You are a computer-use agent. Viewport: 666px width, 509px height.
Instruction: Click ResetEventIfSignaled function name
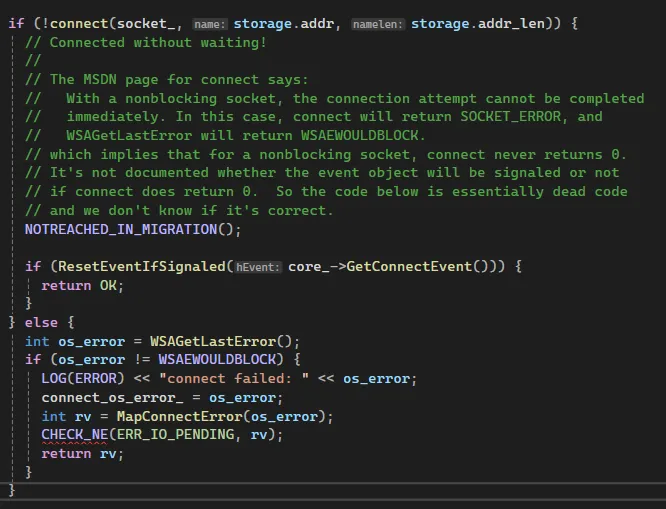[141, 266]
